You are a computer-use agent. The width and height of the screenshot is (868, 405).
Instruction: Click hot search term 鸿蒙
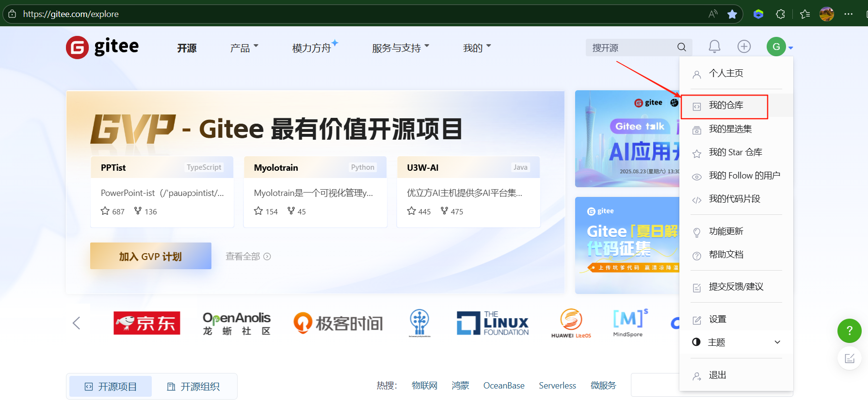coord(460,386)
